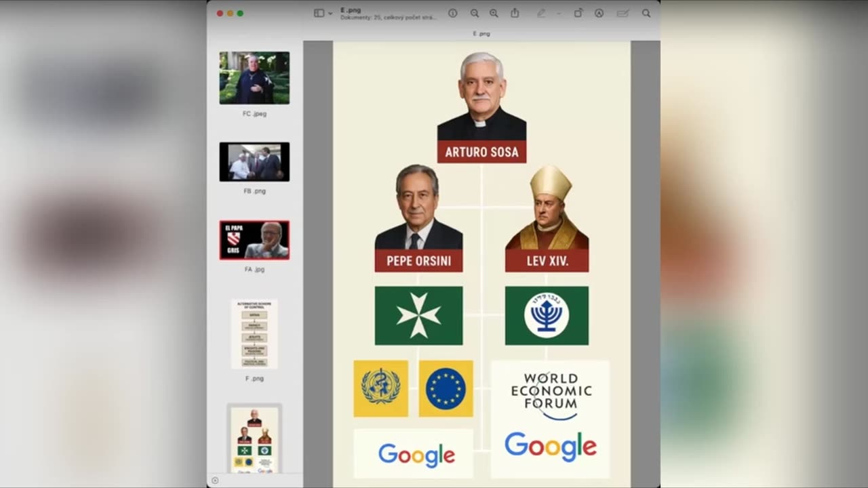Click the Pepe Orsini portrait
This screenshot has height=488, width=868.
pyautogui.click(x=418, y=207)
